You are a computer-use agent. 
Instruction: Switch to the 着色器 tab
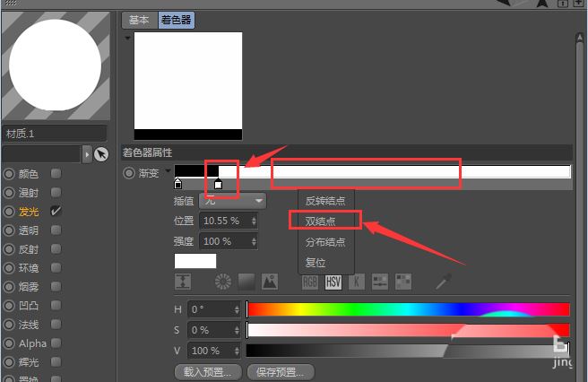click(177, 20)
